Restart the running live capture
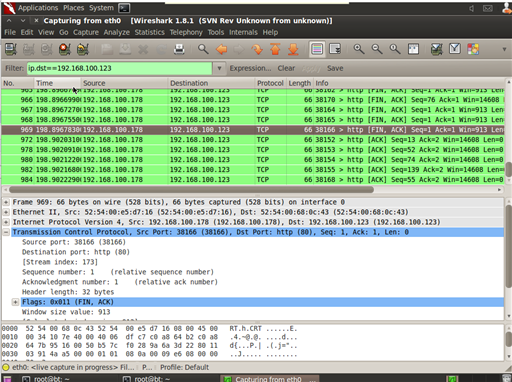Viewport: 512px width, 382px height. (83, 49)
